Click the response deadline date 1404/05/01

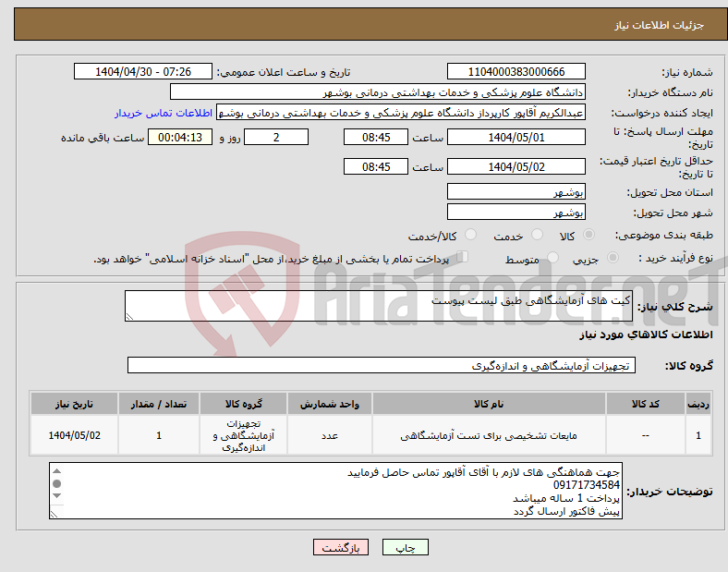tap(516, 137)
